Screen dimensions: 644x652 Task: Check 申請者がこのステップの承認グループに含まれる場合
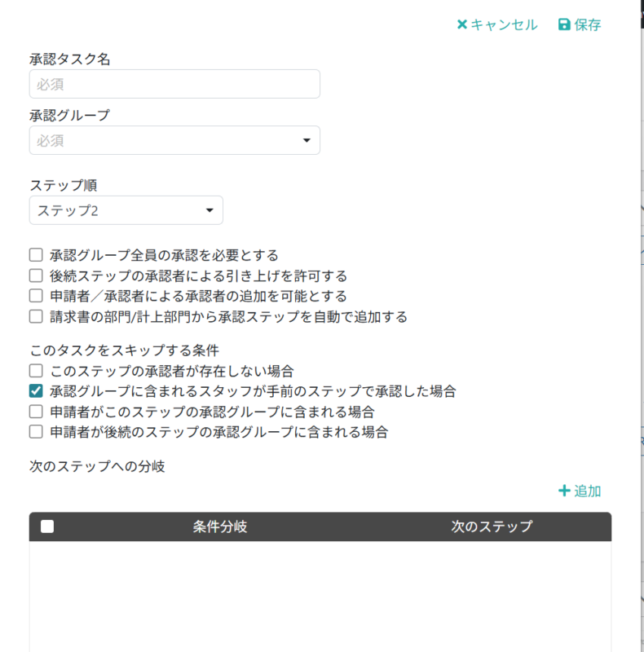coord(36,412)
